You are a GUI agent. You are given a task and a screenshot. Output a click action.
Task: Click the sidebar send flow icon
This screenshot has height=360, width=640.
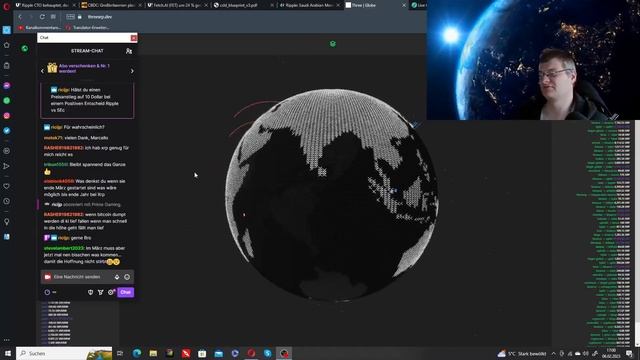[7, 166]
